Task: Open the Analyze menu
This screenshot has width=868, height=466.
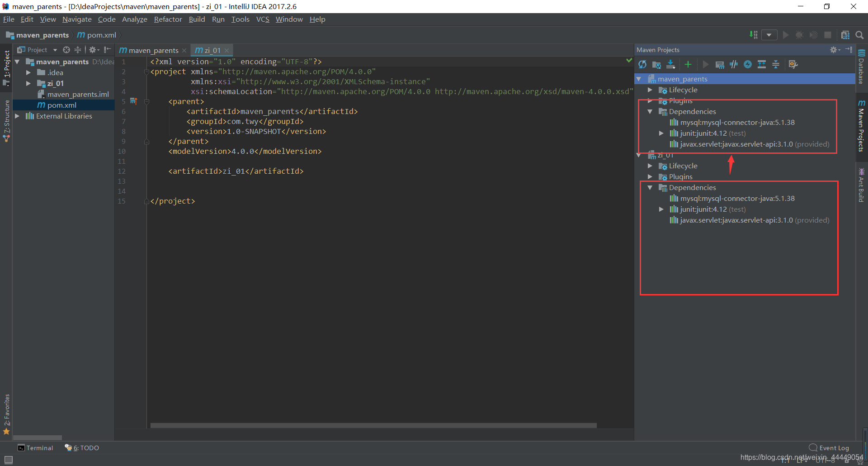Action: click(x=135, y=19)
